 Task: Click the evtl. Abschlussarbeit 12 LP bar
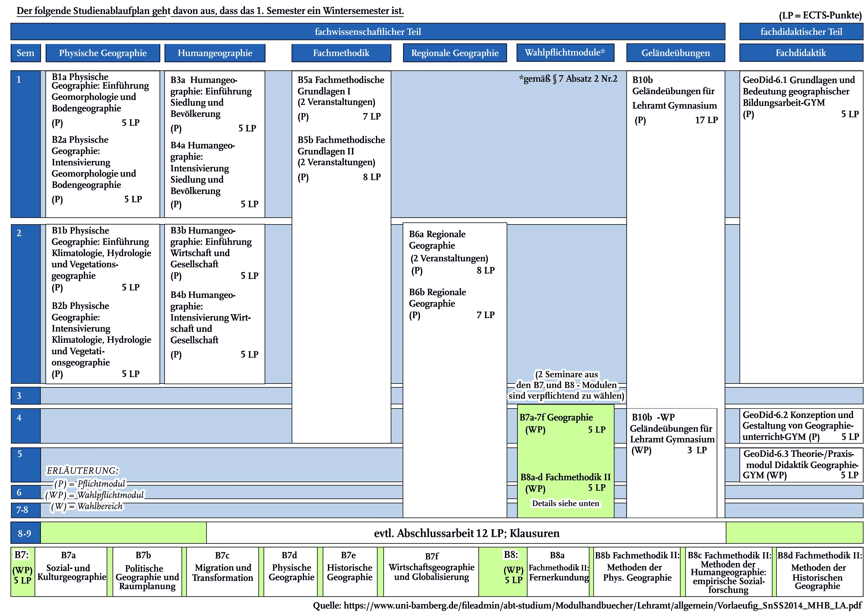466,533
